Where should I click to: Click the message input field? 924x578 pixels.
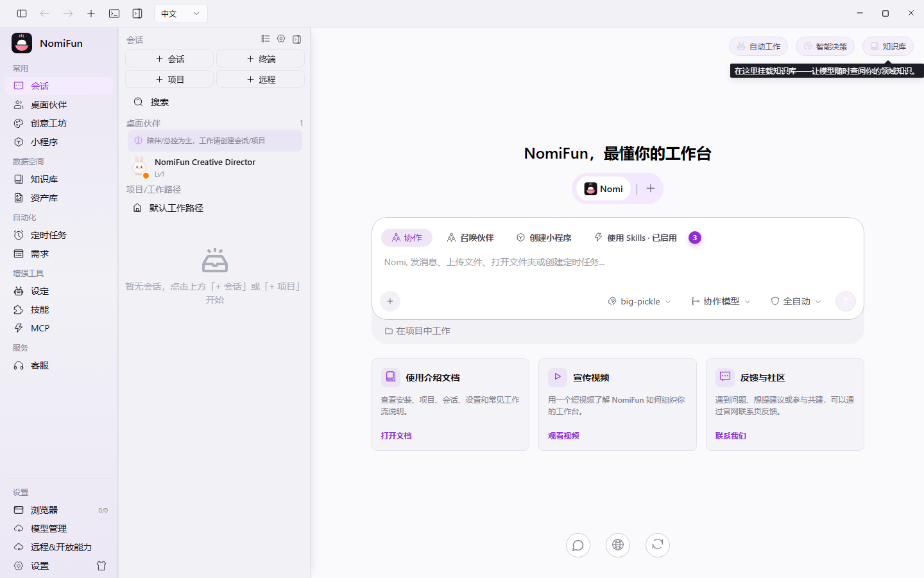click(x=617, y=262)
